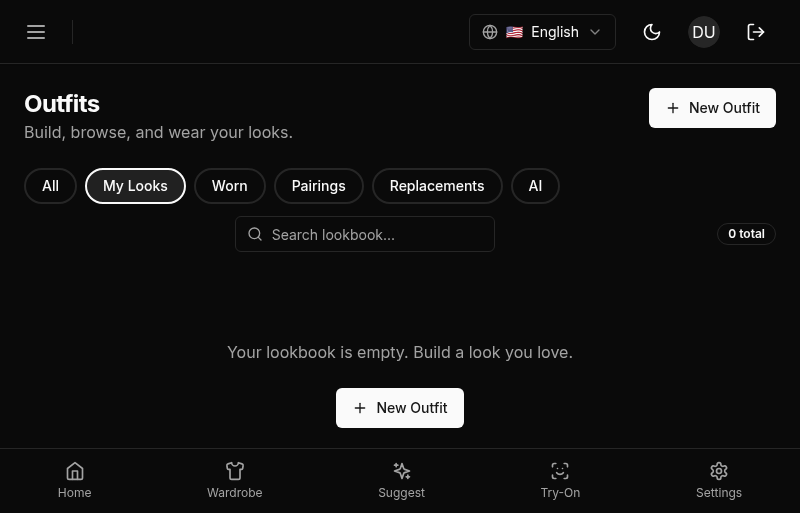
Task: Click the logout icon
Action: [756, 32]
